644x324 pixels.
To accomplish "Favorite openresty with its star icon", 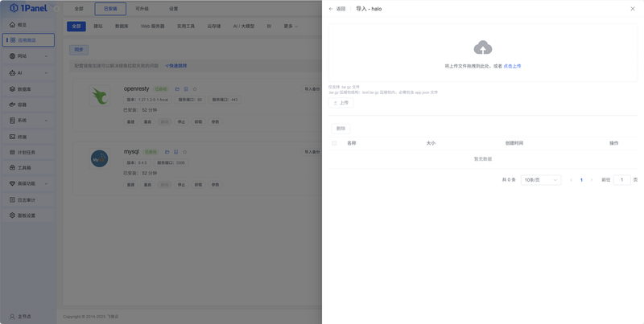I will [195, 89].
